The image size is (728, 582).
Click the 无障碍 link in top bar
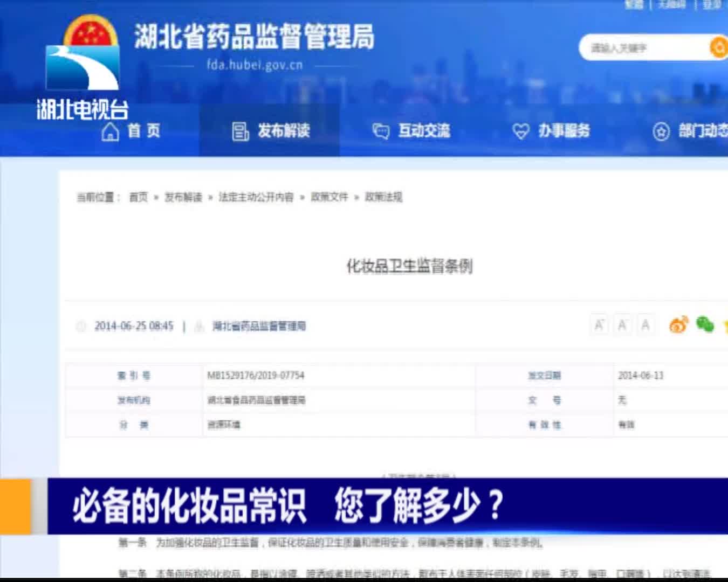671,4
